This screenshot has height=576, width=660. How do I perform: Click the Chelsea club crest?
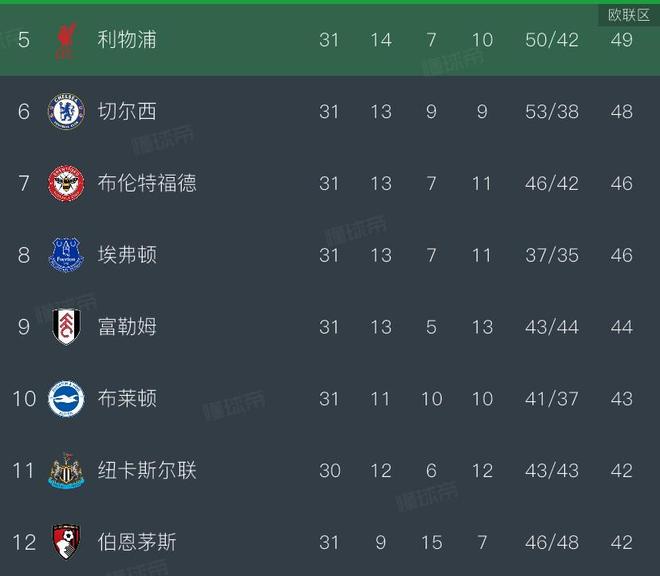point(67,112)
